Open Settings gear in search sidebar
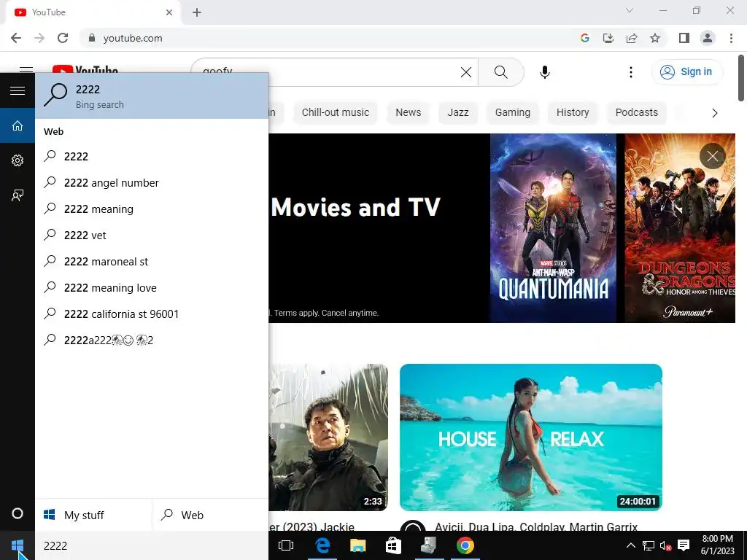 tap(18, 160)
